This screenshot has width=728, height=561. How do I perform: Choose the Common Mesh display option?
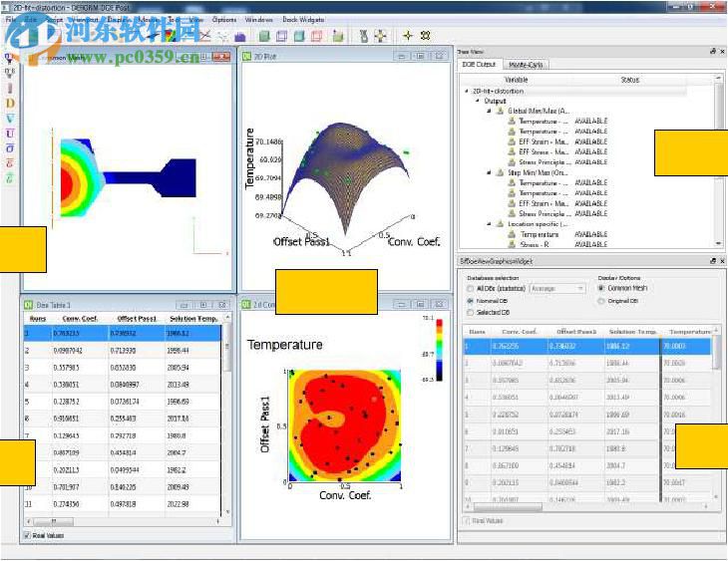600,289
